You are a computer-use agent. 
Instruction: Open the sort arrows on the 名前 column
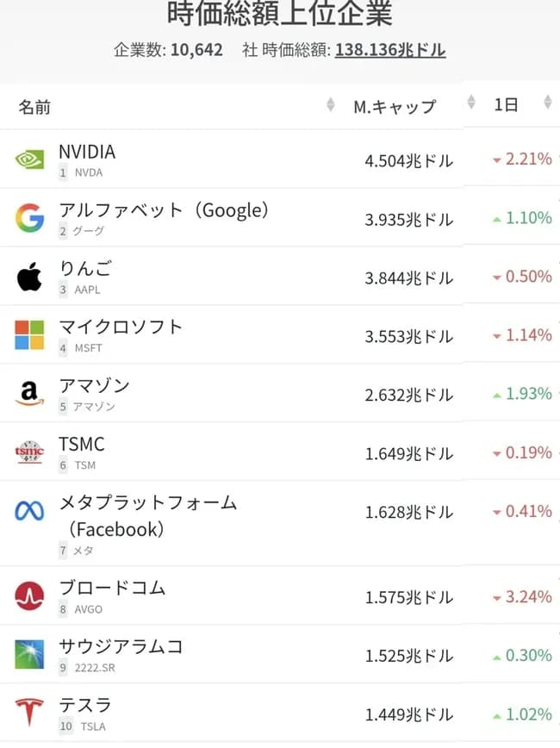click(332, 104)
